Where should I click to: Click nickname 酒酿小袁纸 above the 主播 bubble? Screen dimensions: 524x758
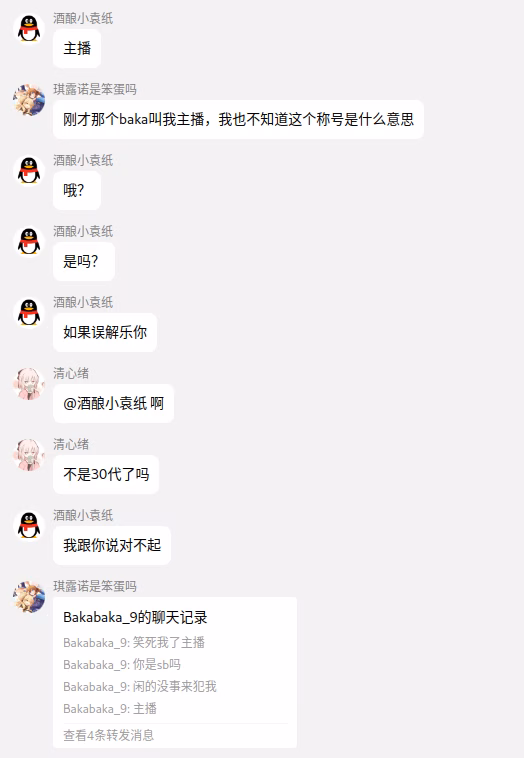click(x=83, y=18)
